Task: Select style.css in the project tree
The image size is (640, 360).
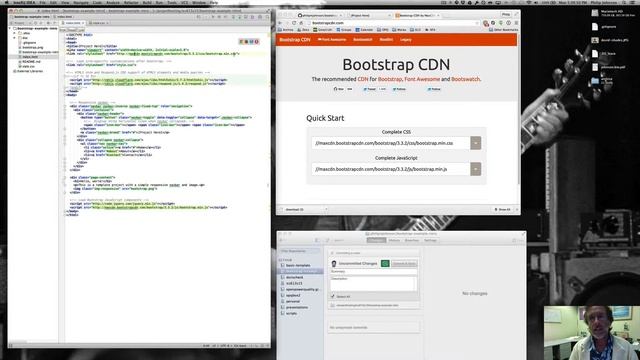Action: point(28,66)
